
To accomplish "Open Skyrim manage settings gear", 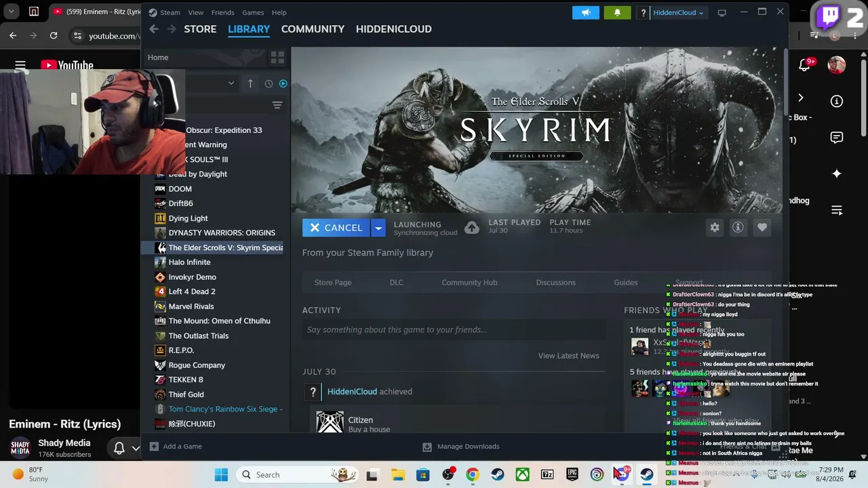I will tap(715, 228).
